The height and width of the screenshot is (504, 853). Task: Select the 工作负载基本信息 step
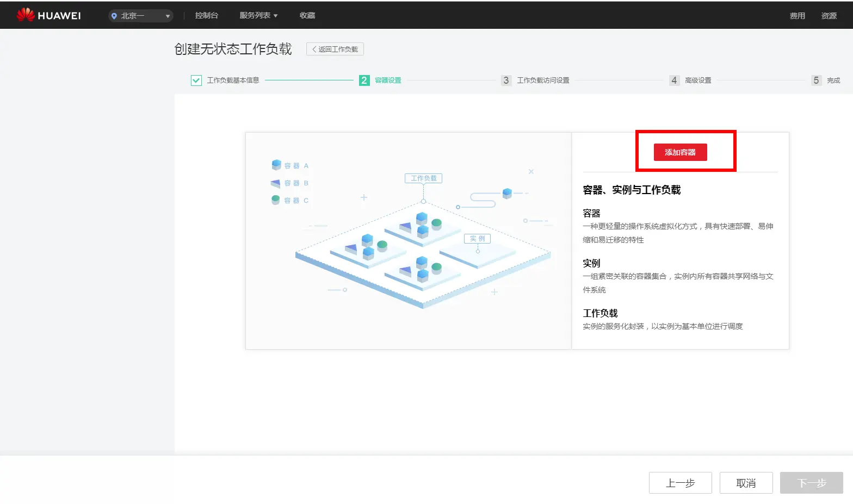click(x=233, y=80)
